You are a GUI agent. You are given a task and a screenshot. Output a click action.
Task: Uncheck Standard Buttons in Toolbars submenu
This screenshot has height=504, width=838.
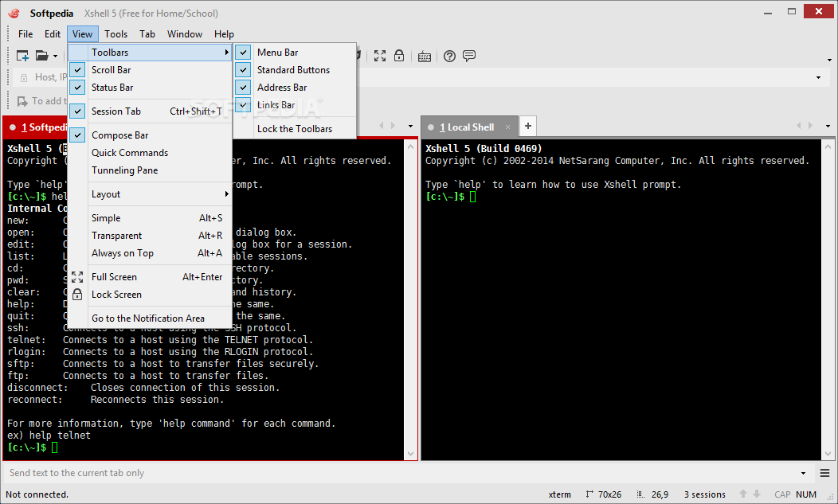point(296,70)
